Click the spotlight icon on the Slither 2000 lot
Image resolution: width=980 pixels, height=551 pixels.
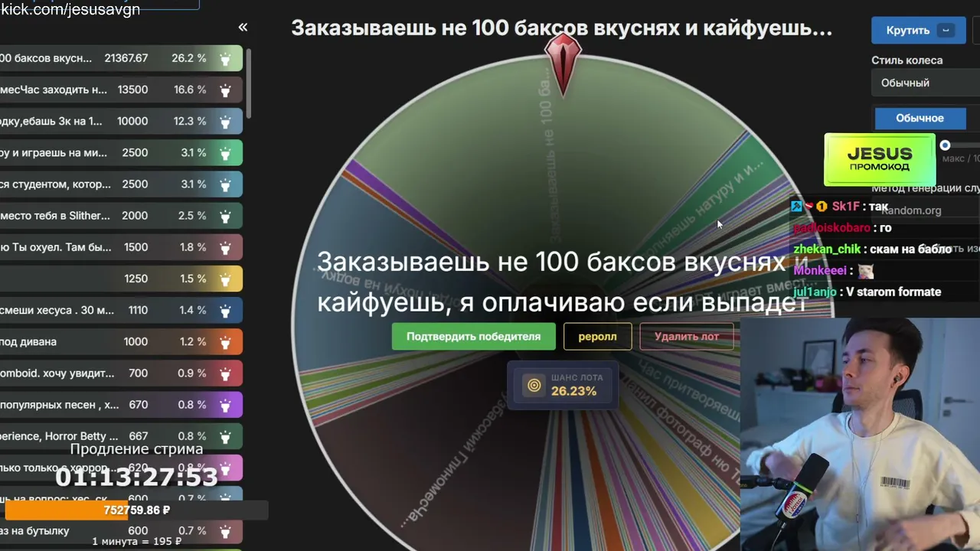[225, 216]
